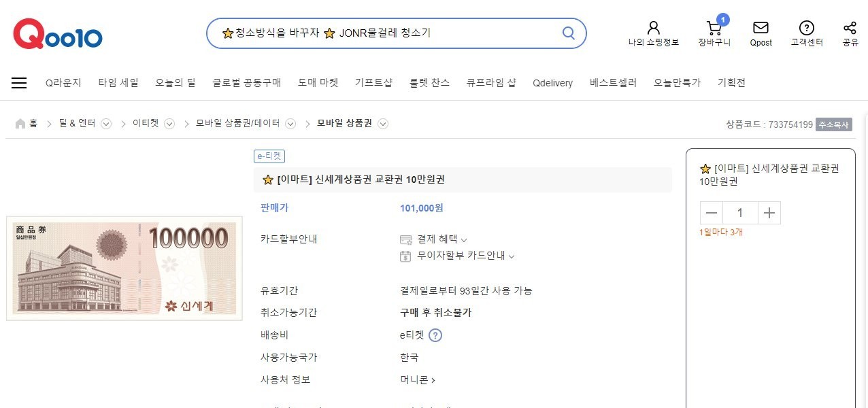Screen dimensions: 868x408
Task: Click the 주소복사 button
Action: pos(833,124)
